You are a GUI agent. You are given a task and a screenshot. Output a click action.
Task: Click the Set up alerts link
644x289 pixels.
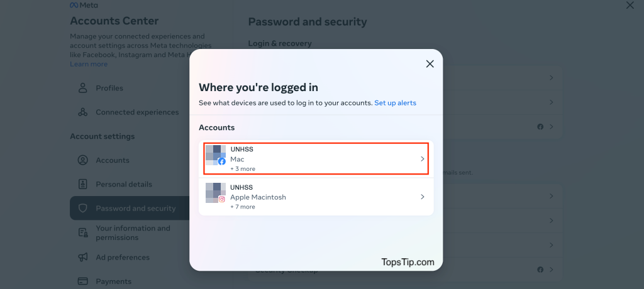(x=395, y=103)
